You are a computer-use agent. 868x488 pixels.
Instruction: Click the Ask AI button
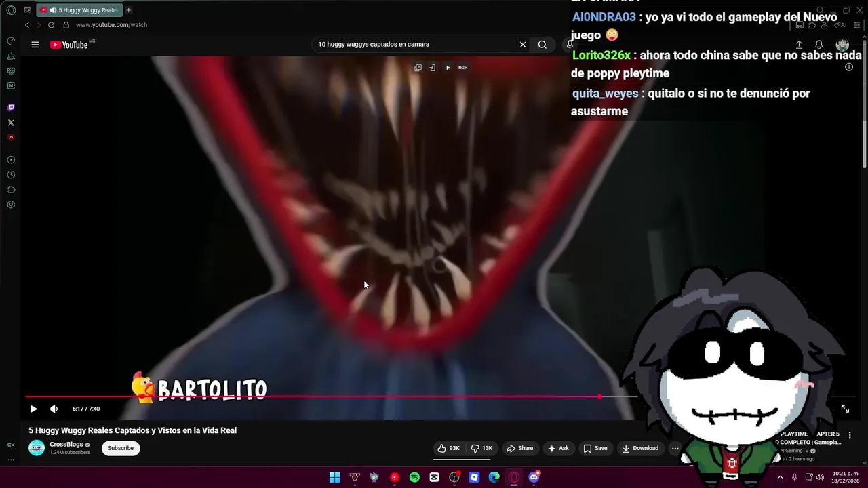559,448
